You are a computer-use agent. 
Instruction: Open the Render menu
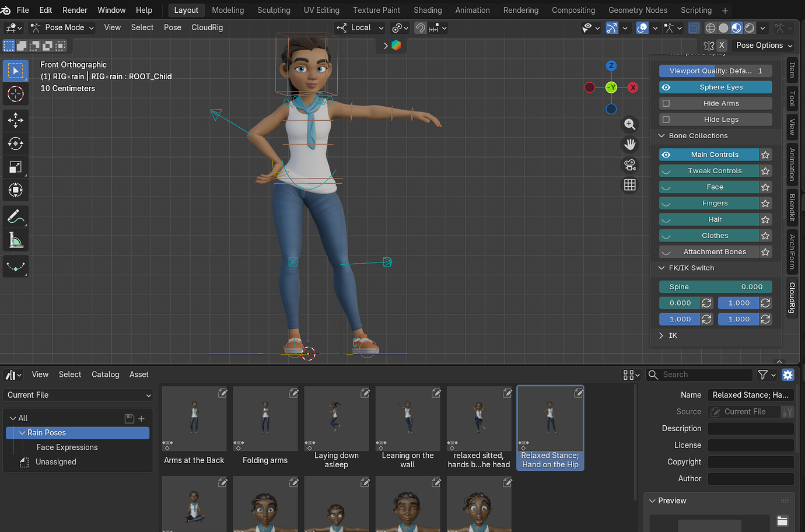click(x=75, y=10)
